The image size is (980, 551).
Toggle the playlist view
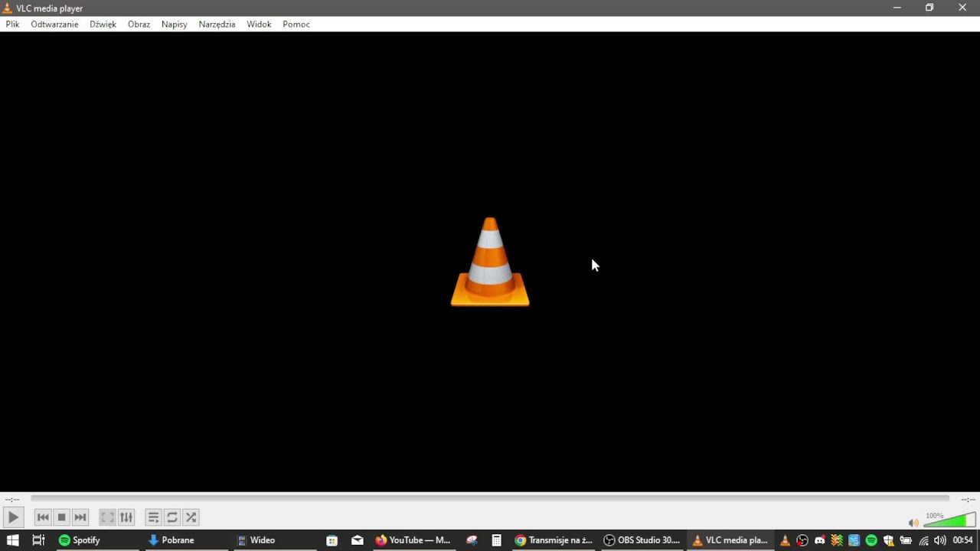click(153, 517)
